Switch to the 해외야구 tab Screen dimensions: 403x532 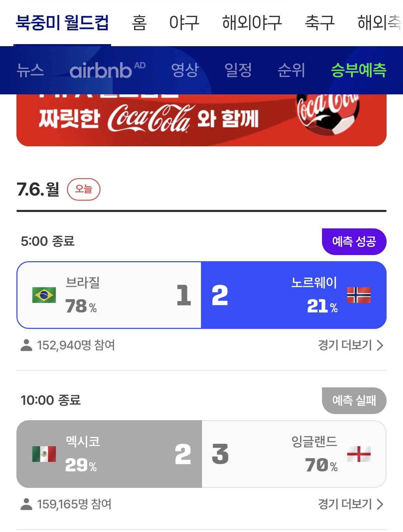pyautogui.click(x=252, y=23)
